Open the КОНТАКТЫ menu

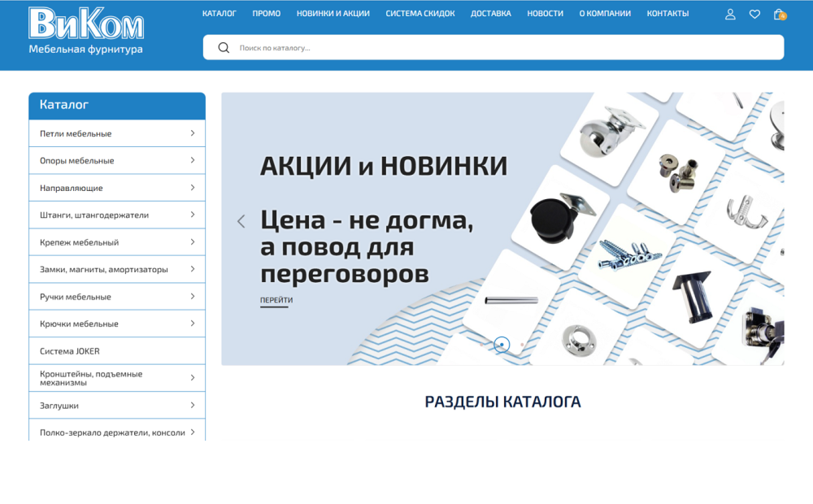[x=667, y=13]
